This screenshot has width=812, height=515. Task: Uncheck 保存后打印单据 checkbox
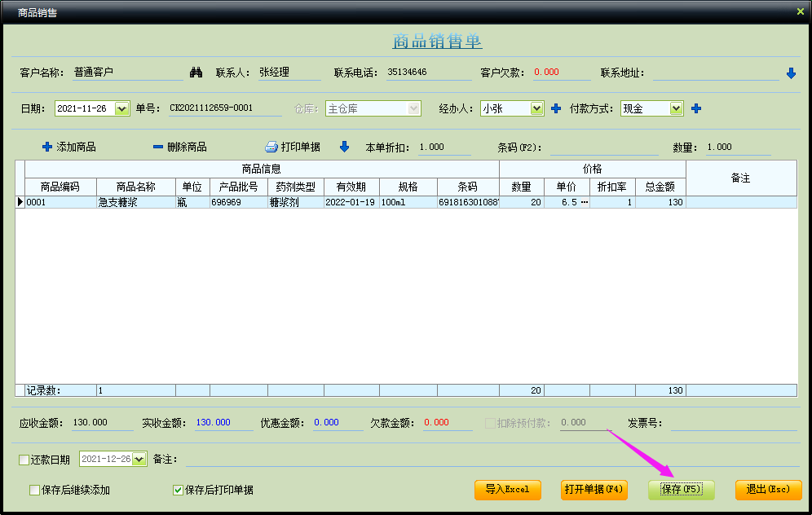(178, 491)
